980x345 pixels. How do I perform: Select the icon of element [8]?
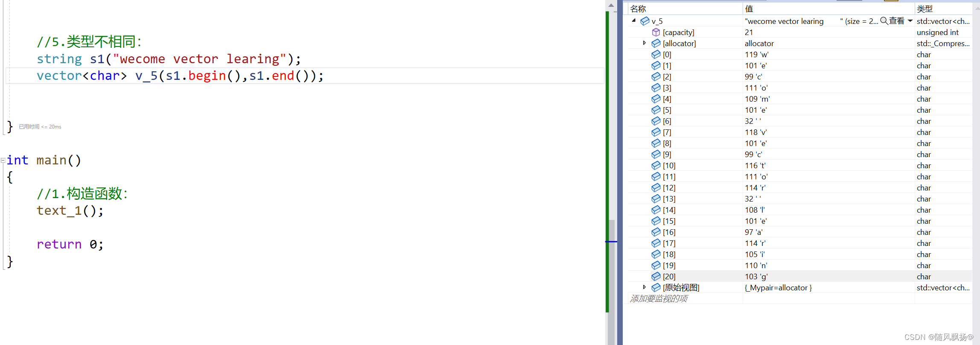pos(656,143)
